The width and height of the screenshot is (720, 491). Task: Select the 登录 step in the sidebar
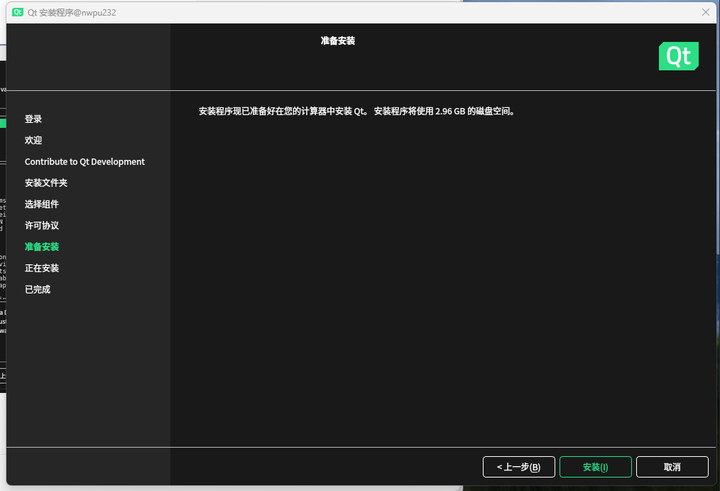pyautogui.click(x=34, y=119)
